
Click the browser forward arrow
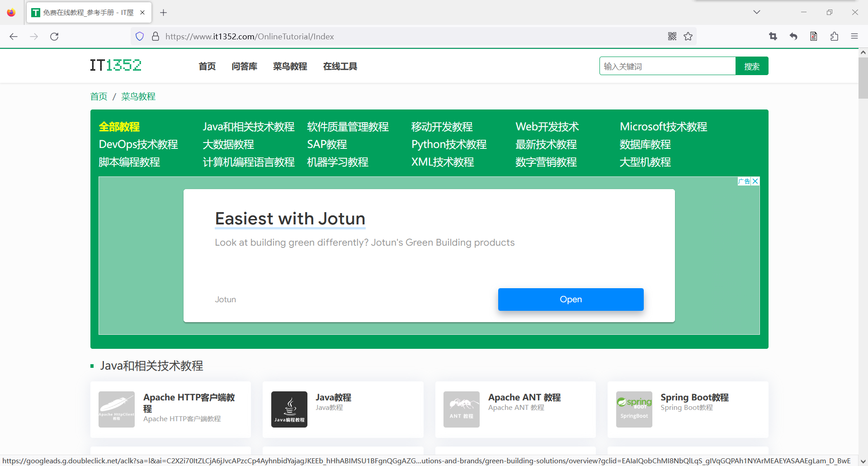tap(34, 37)
